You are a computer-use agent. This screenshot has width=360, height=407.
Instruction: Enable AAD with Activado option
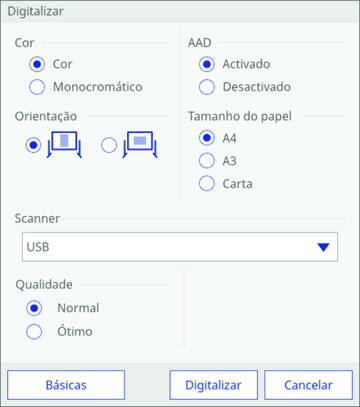click(x=207, y=64)
